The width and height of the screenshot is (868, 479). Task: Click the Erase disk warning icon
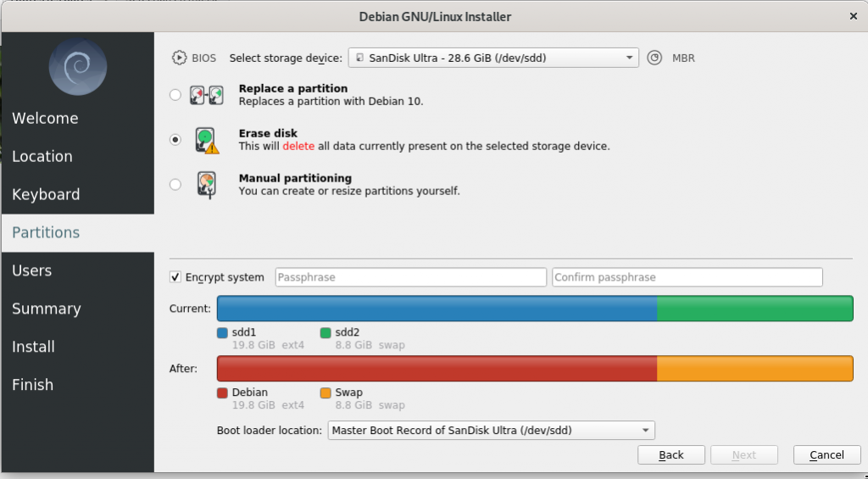click(x=207, y=140)
